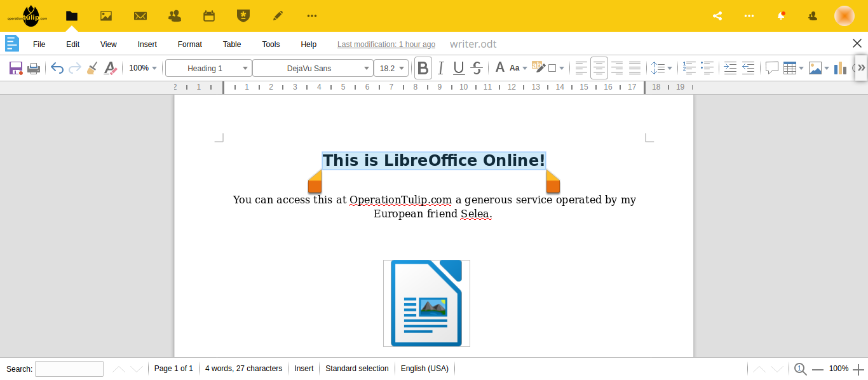
Task: Undo the last action
Action: pyautogui.click(x=57, y=68)
